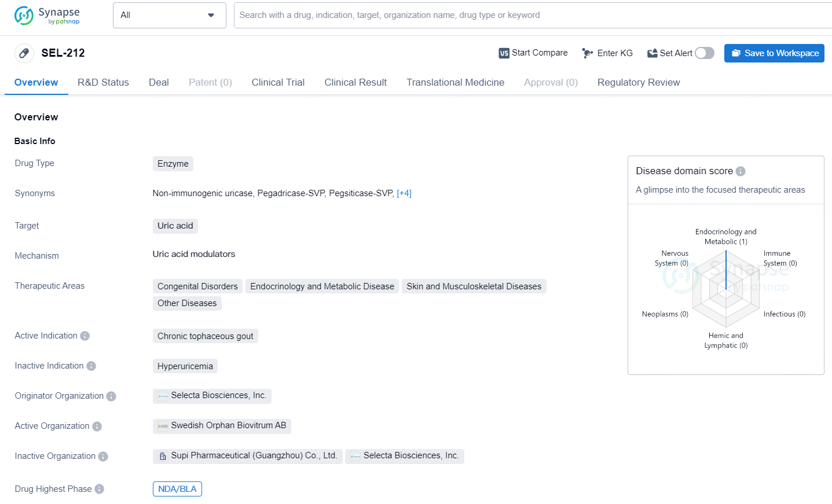This screenshot has height=504, width=832.
Task: Click the SEL-212 drug pill icon
Action: click(24, 53)
